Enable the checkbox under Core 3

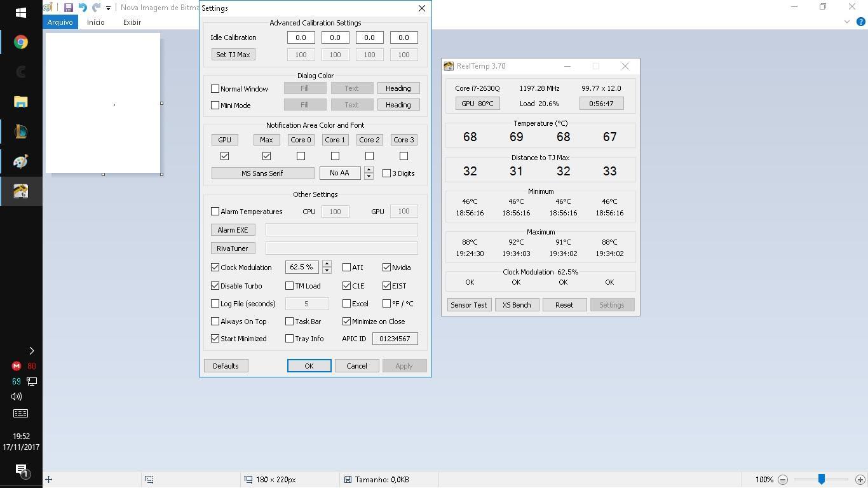tap(403, 156)
